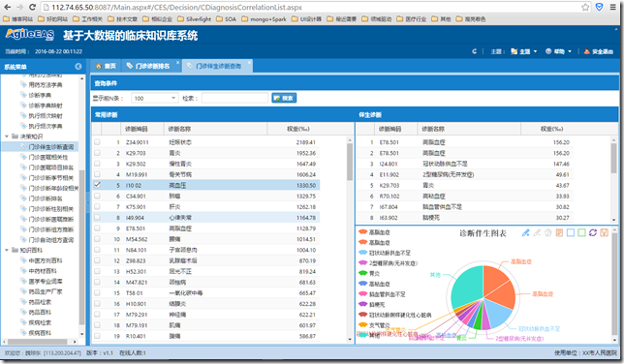Open 诊断字典 in the sidebar tree
The image size is (624, 364).
coord(40,95)
